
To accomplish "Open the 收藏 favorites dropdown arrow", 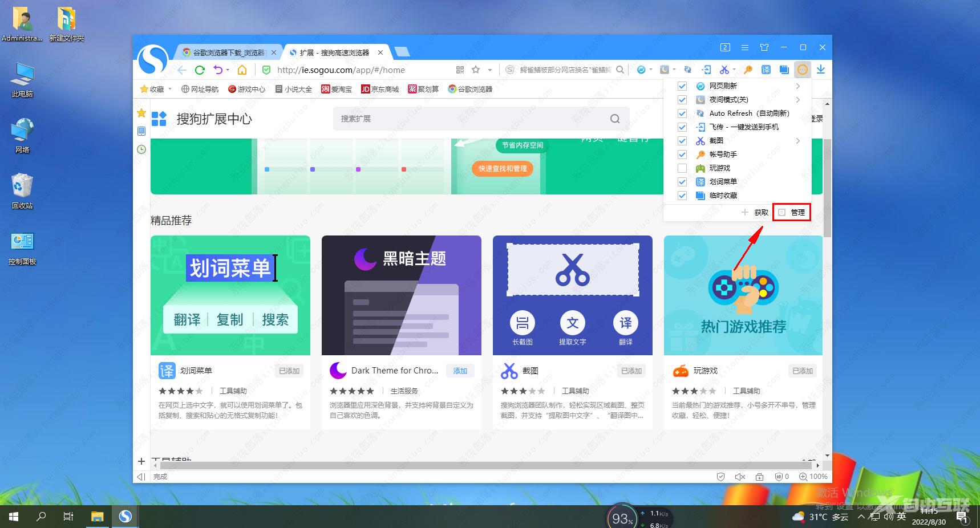I will 169,90.
